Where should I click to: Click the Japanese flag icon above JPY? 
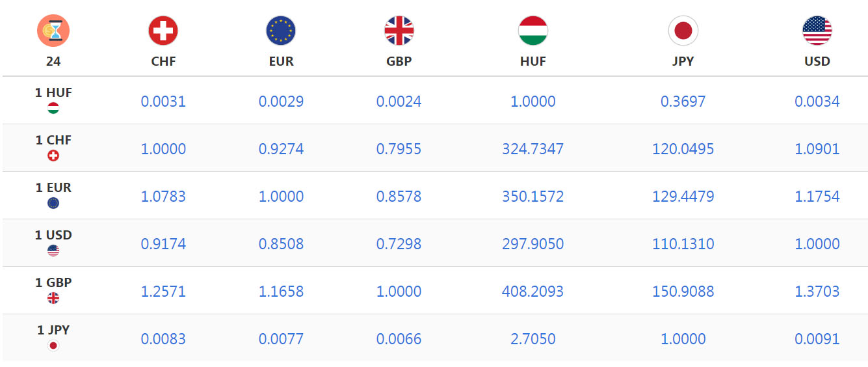(683, 31)
